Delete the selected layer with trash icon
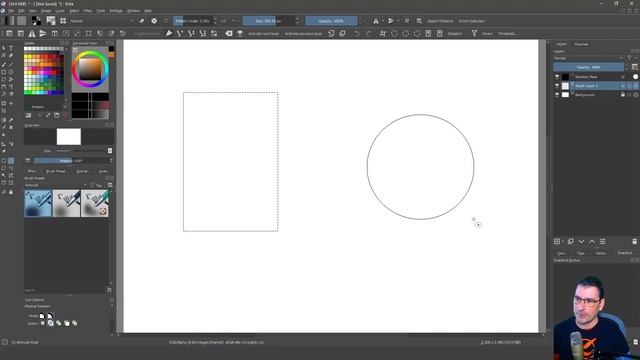This screenshot has height=360, width=640. click(634, 241)
